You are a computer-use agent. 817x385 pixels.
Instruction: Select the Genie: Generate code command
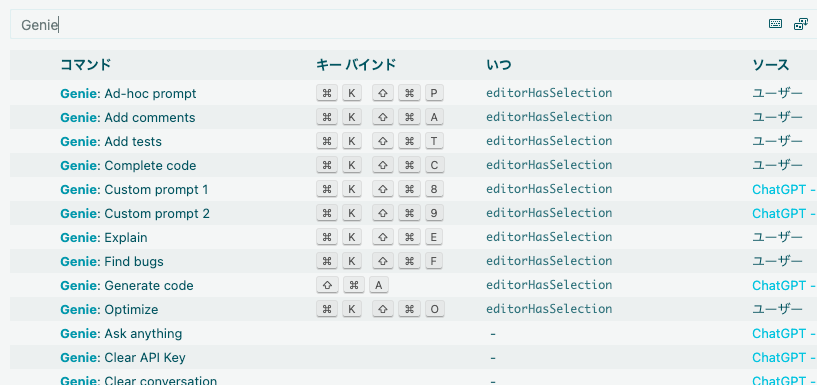click(127, 285)
